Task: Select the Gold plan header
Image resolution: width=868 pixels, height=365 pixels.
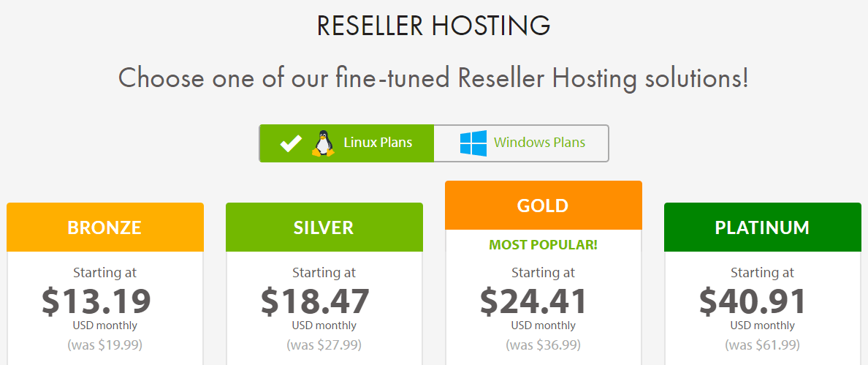Action: [544, 206]
